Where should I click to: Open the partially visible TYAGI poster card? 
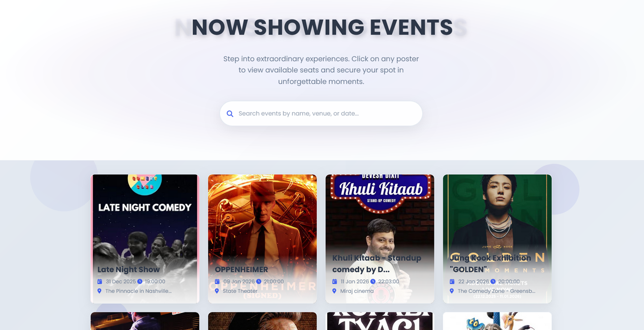tap(380, 321)
